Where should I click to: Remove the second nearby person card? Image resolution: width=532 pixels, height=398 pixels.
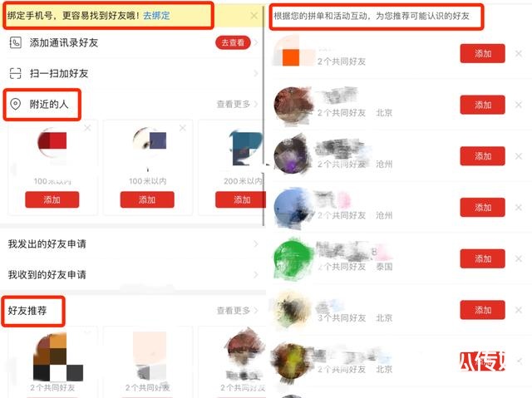pyautogui.click(x=183, y=128)
